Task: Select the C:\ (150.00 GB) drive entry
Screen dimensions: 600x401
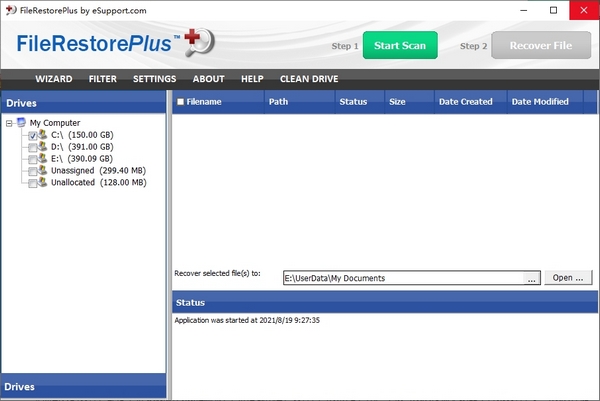Action: (x=82, y=135)
